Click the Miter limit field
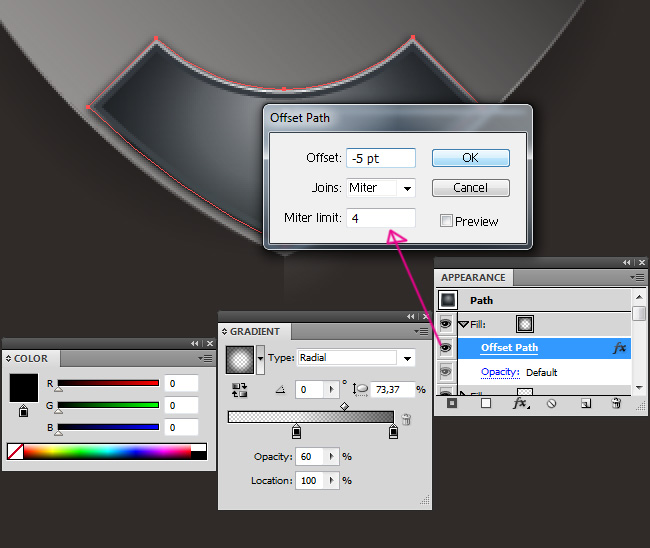 (381, 218)
